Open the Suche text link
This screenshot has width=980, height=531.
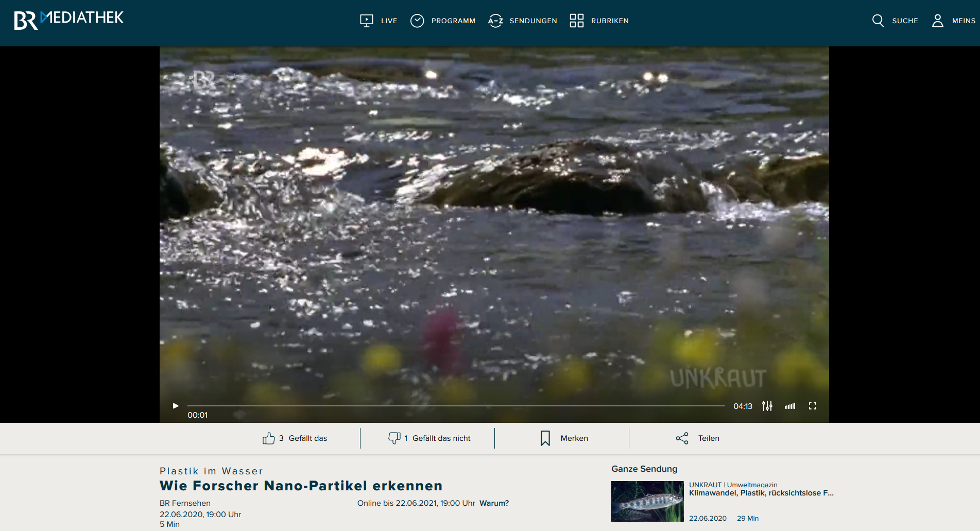coord(905,21)
